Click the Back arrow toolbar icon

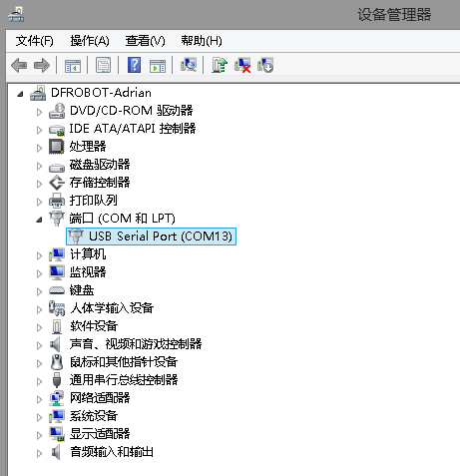pos(19,65)
